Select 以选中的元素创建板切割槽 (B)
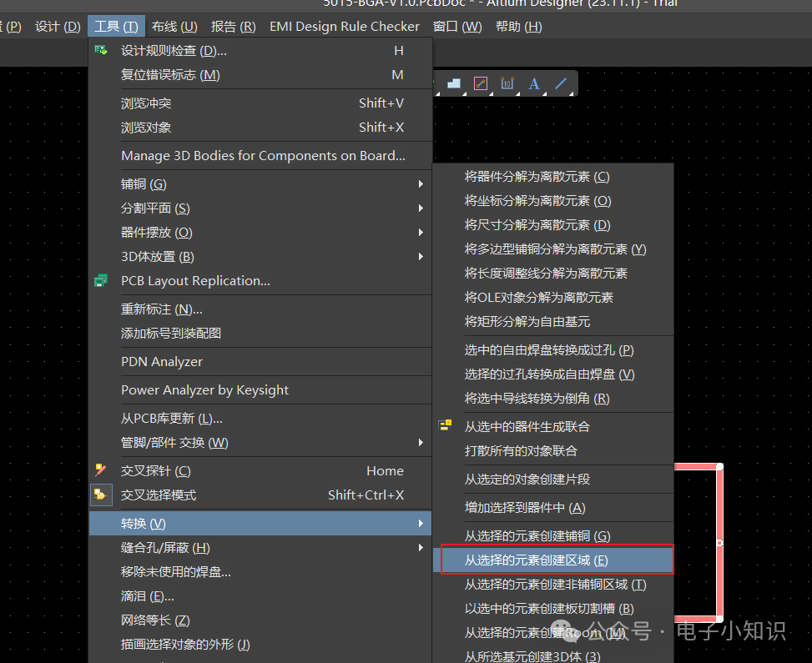Screen dimensions: 812x663 (553, 609)
